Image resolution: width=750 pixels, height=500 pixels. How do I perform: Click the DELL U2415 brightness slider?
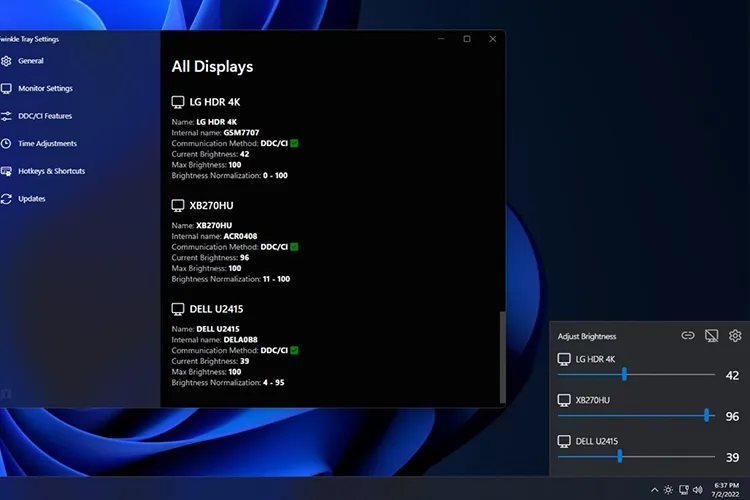620,456
